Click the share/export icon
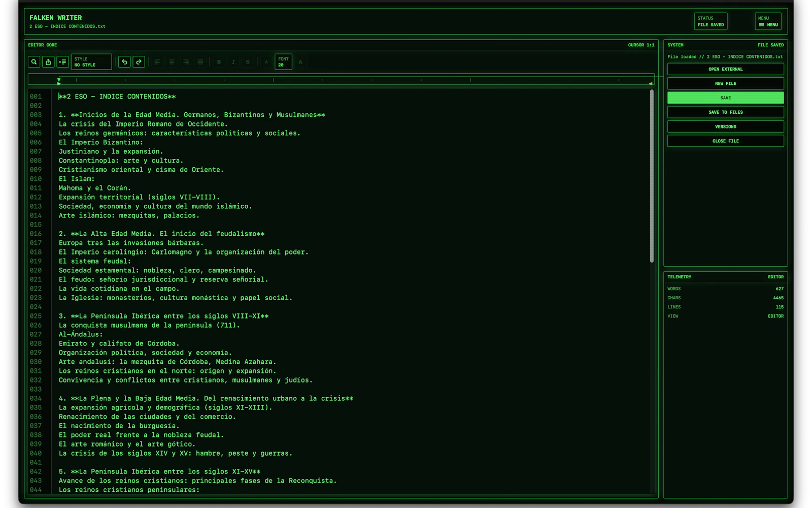Screen dimensions: 812x508 coord(48,62)
